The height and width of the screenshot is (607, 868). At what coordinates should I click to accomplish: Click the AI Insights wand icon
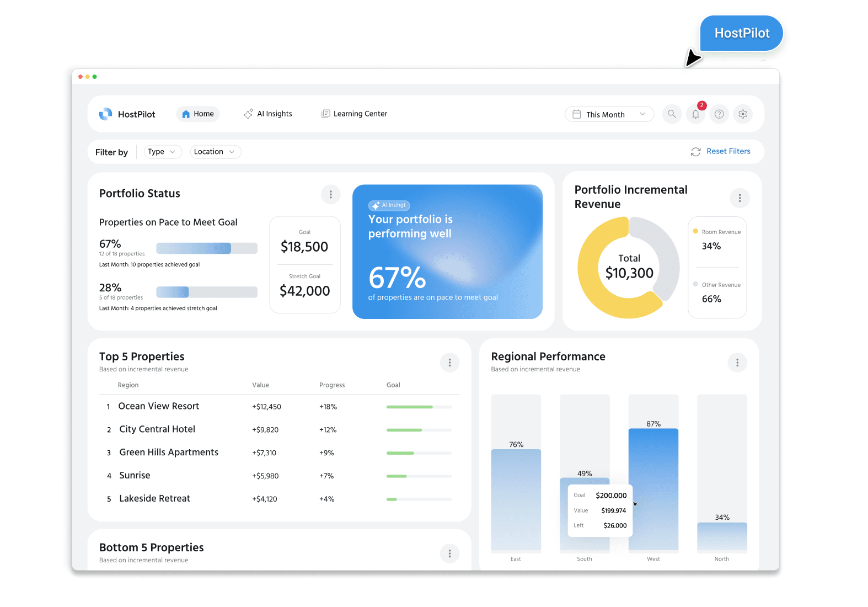click(248, 114)
